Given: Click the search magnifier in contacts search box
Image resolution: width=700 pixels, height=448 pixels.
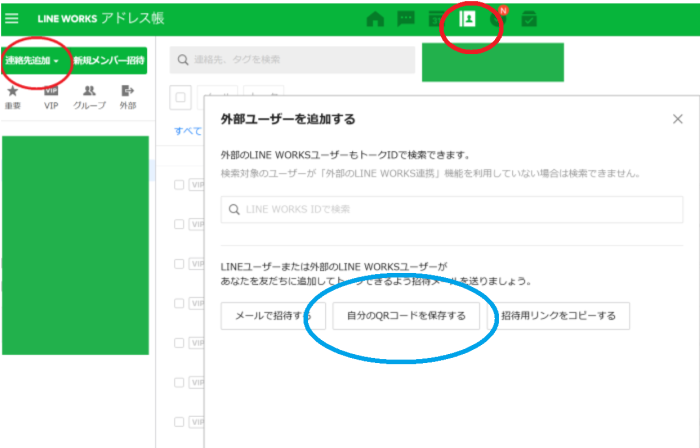Looking at the screenshot, I should tap(183, 60).
